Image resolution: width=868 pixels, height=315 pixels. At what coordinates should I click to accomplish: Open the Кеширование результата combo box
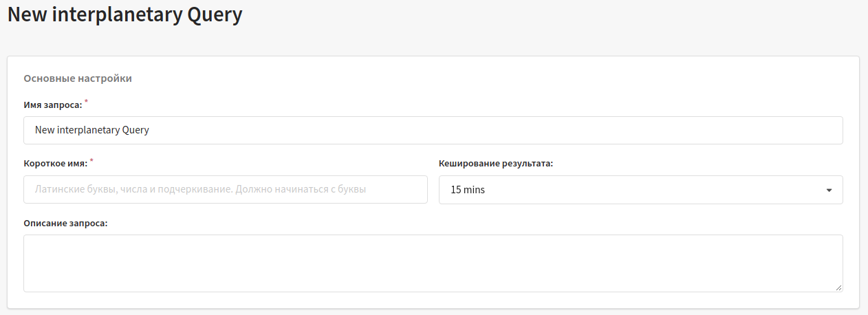(x=641, y=190)
